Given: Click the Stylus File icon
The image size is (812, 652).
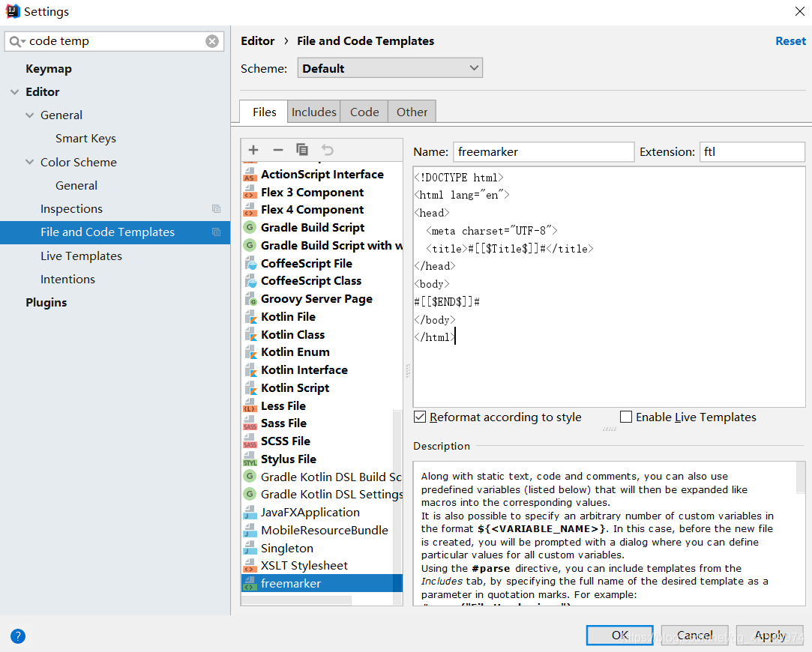Looking at the screenshot, I should pos(250,459).
